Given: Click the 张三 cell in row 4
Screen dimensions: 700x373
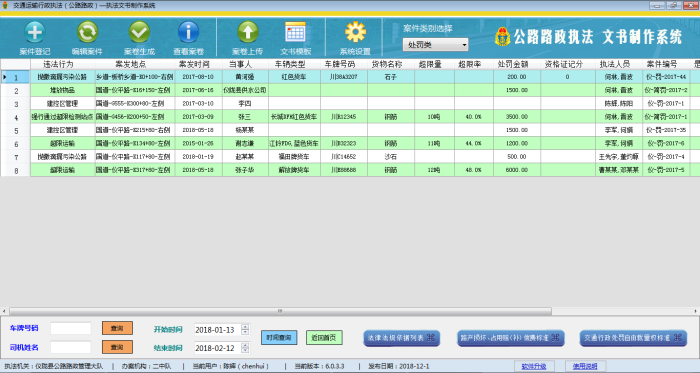Looking at the screenshot, I should (245, 117).
